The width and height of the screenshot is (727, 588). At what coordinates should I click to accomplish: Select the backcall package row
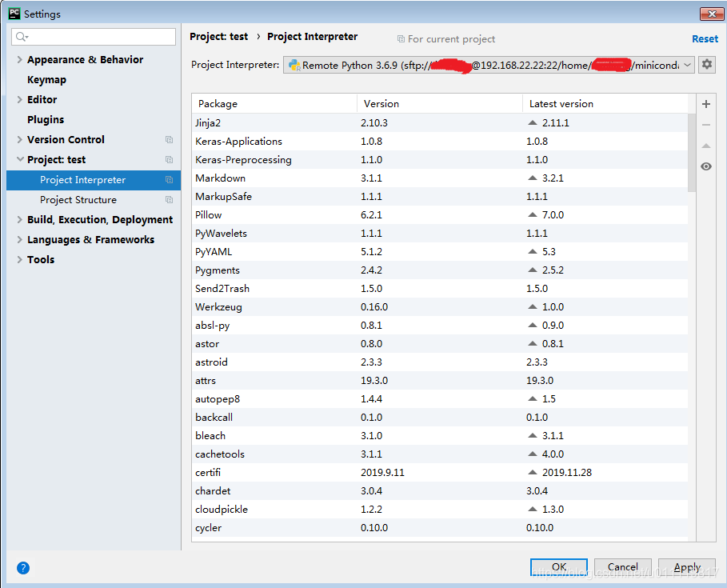coord(440,418)
